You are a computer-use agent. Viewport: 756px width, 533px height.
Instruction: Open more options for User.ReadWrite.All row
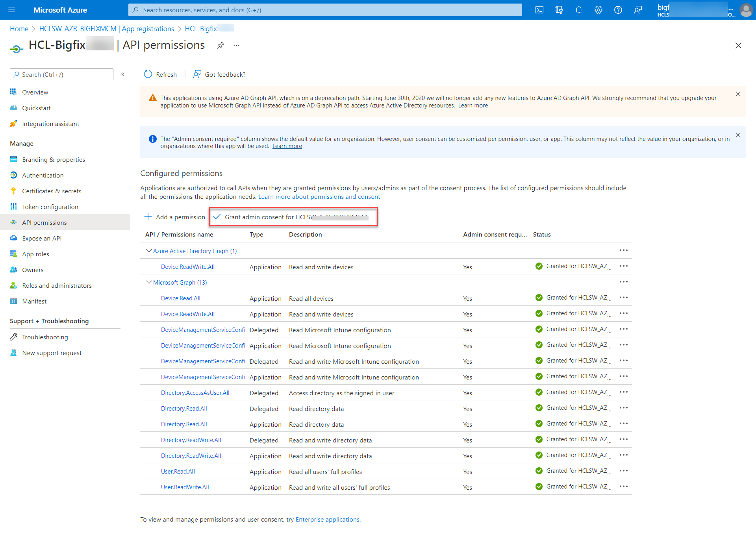624,487
